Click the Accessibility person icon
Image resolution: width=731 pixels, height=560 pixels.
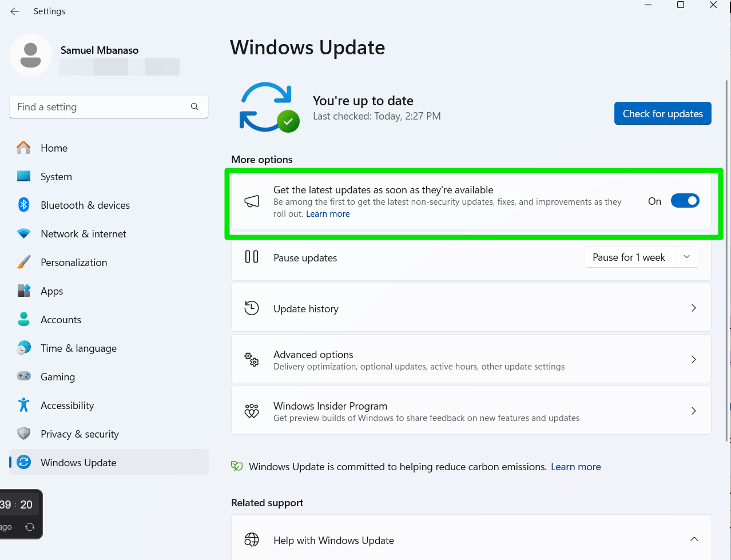pyautogui.click(x=23, y=405)
